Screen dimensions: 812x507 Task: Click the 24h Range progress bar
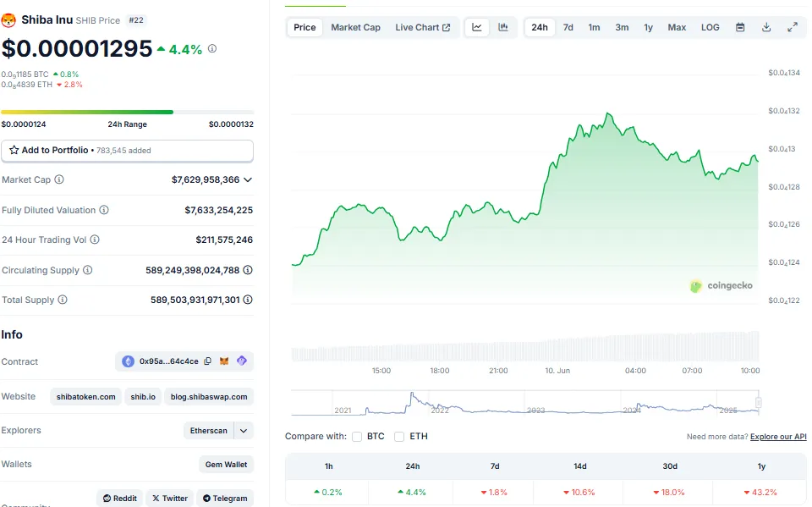[x=128, y=112]
